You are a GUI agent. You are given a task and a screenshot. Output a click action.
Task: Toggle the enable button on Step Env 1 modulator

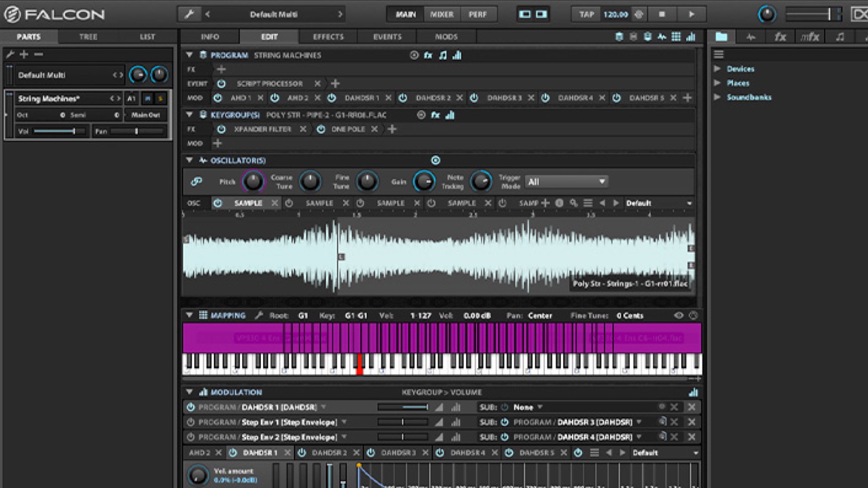[x=191, y=422]
